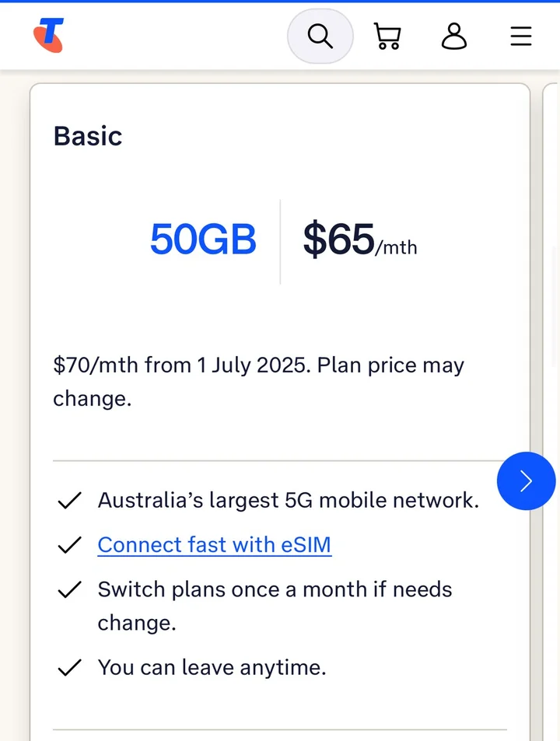The height and width of the screenshot is (741, 560).
Task: Open the account profile icon
Action: point(454,36)
